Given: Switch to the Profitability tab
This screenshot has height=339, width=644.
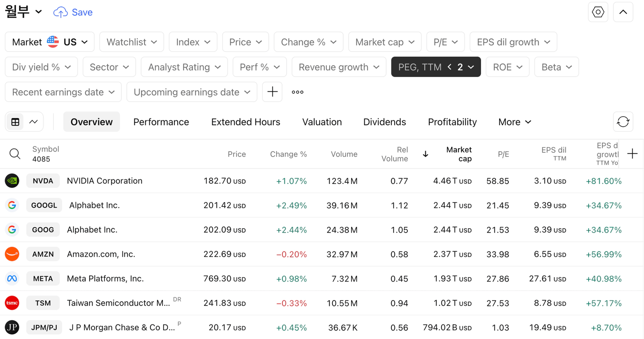Looking at the screenshot, I should [452, 122].
